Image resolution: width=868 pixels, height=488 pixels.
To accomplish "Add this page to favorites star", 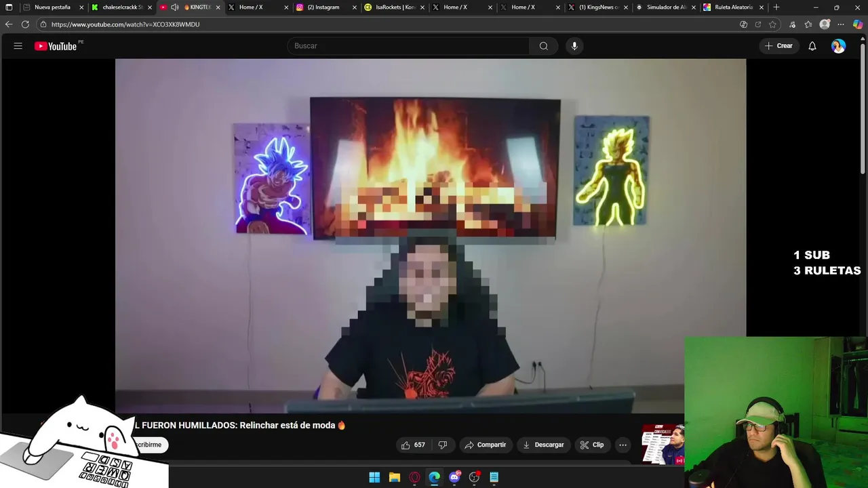I will point(772,24).
